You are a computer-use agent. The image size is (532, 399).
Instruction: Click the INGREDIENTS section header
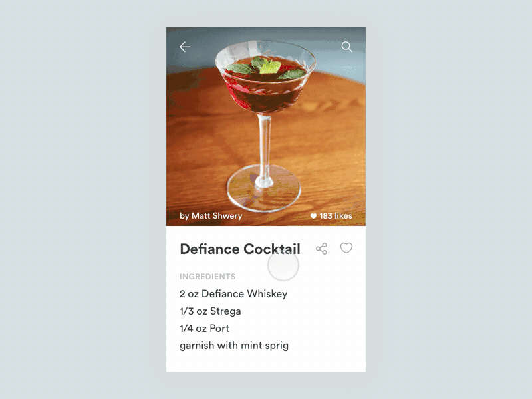(x=207, y=277)
